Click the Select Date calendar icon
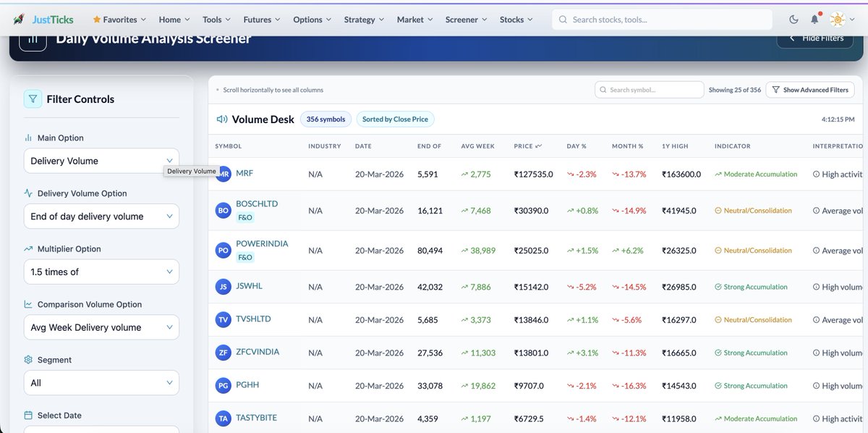The height and width of the screenshot is (433, 868). [28, 416]
